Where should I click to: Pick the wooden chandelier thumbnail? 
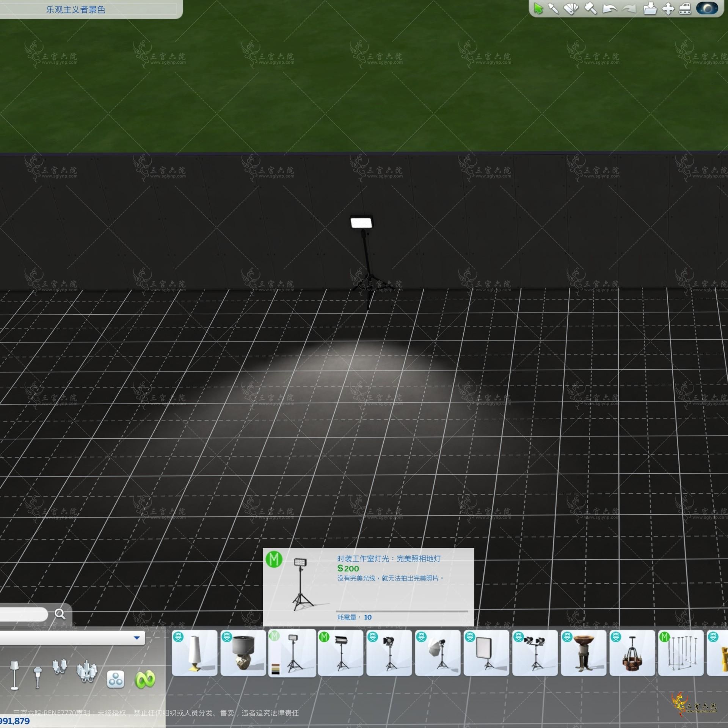(632, 653)
